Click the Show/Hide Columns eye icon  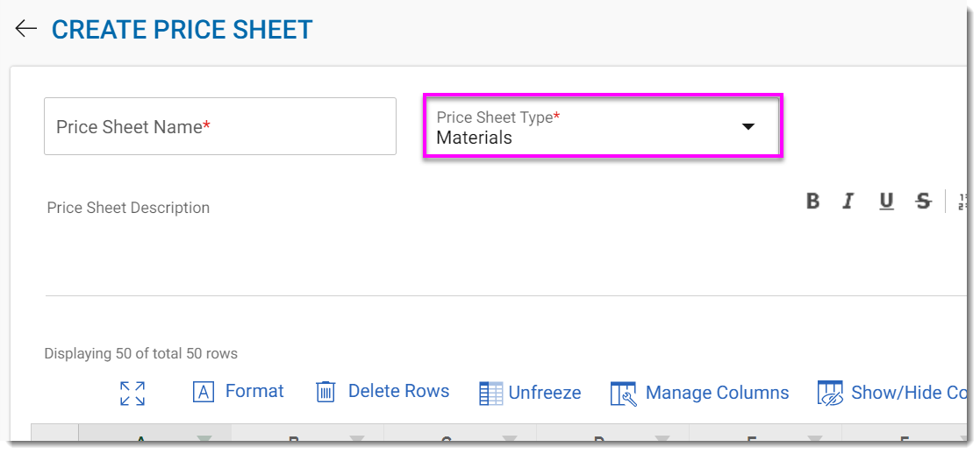[x=829, y=394]
